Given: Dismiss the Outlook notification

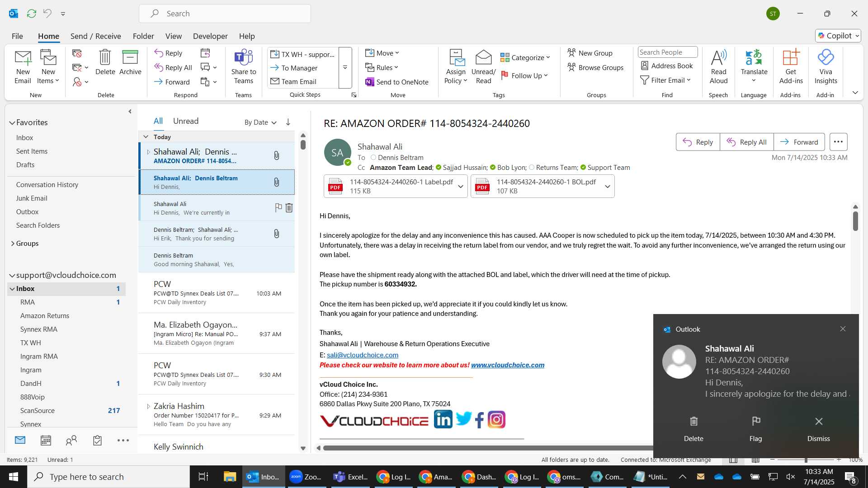Looking at the screenshot, I should pyautogui.click(x=818, y=429).
